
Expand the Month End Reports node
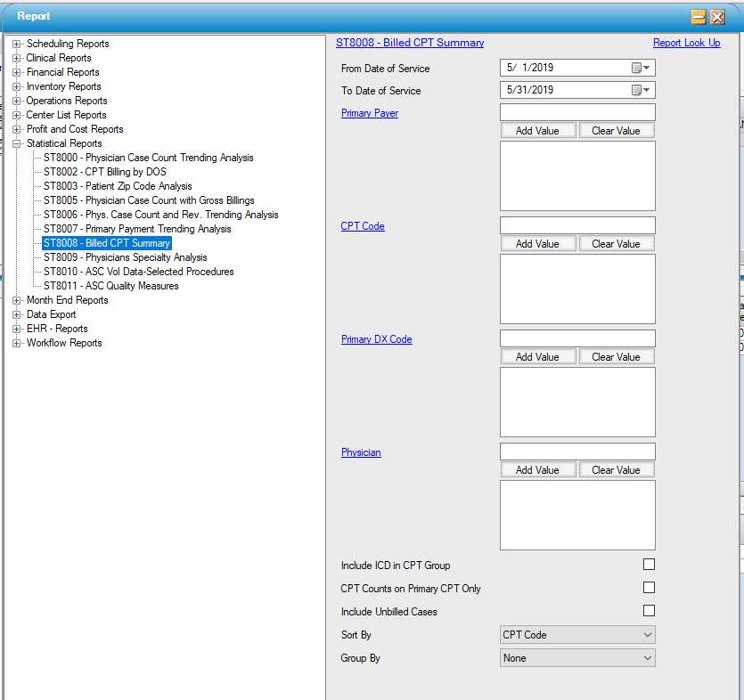tap(17, 300)
